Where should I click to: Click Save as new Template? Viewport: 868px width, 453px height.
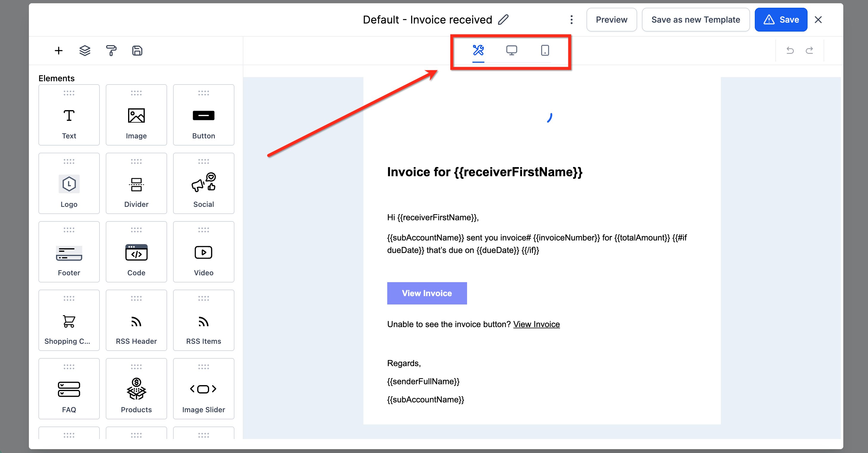pos(696,20)
